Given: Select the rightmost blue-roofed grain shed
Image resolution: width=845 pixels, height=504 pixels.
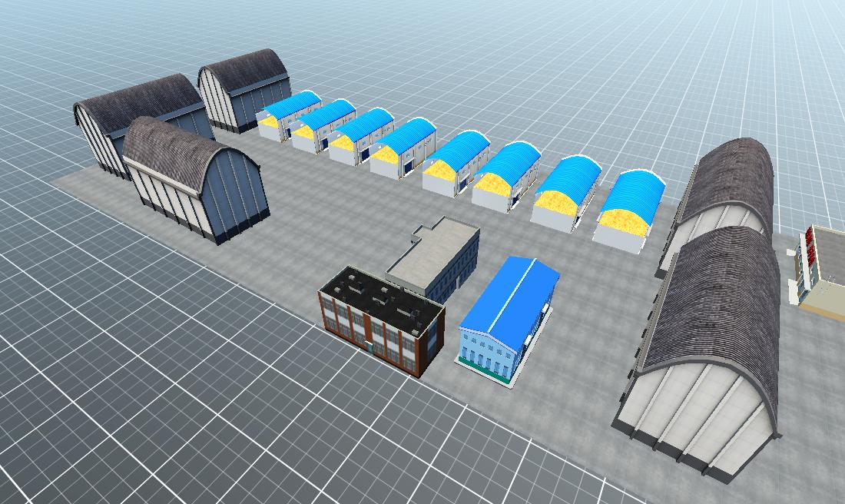Looking at the screenshot, I should tap(631, 207).
